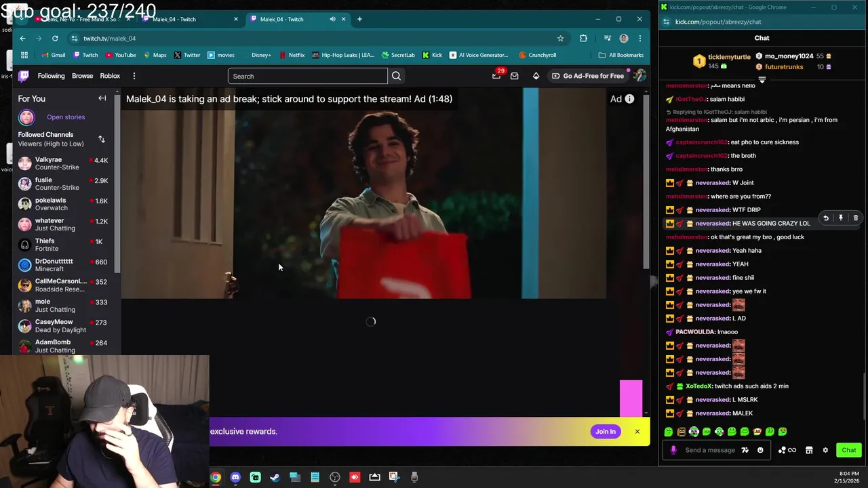The width and height of the screenshot is (868, 488).
Task: Click the Join In button
Action: 606,432
